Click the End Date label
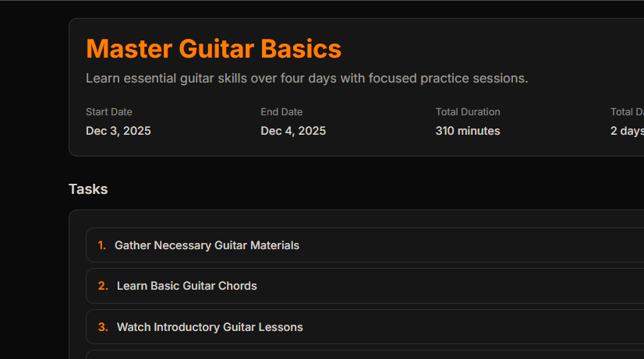 click(x=281, y=112)
